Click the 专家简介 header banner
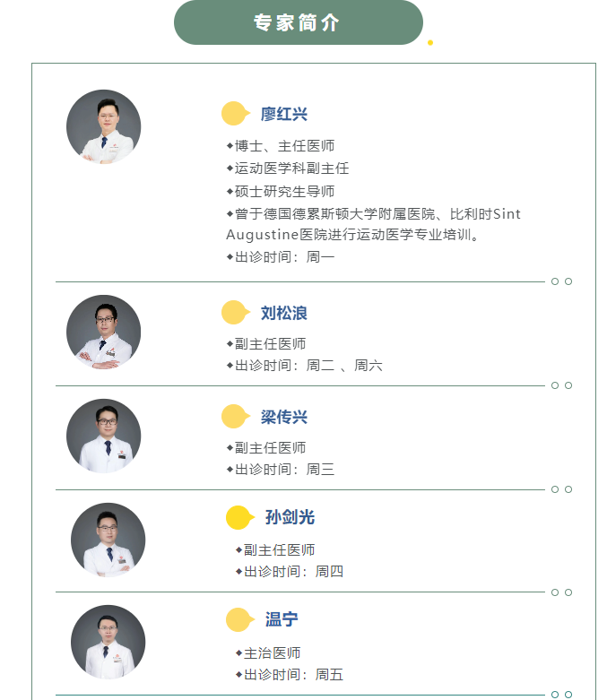The image size is (607, 700). click(298, 22)
